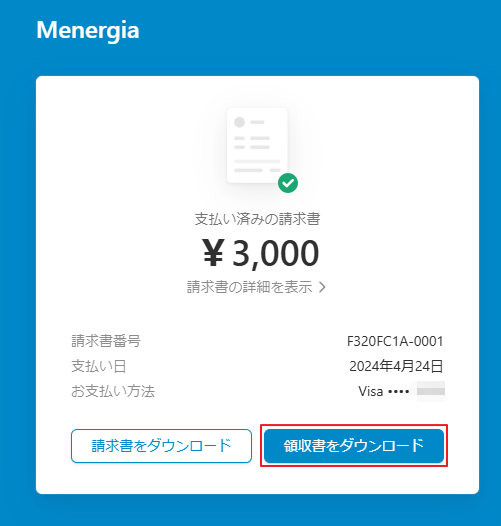
Task: Click the Visa card brand text
Action: tap(370, 391)
